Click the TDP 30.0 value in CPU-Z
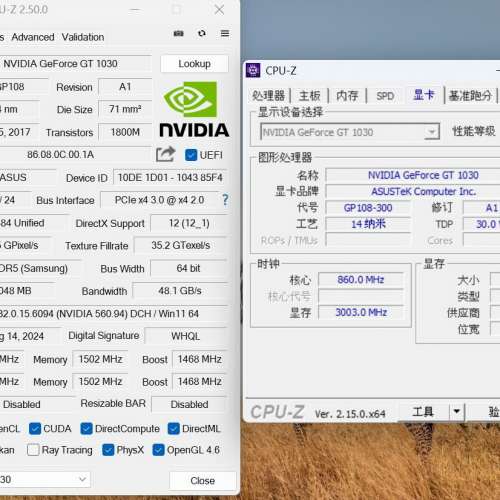The image size is (500, 500). 482,224
